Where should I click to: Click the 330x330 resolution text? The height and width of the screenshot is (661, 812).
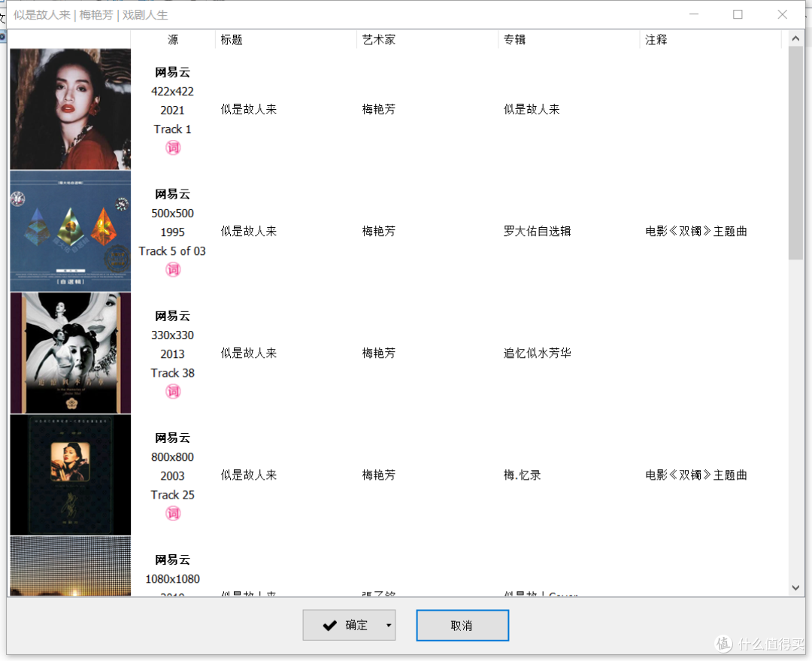coord(172,335)
